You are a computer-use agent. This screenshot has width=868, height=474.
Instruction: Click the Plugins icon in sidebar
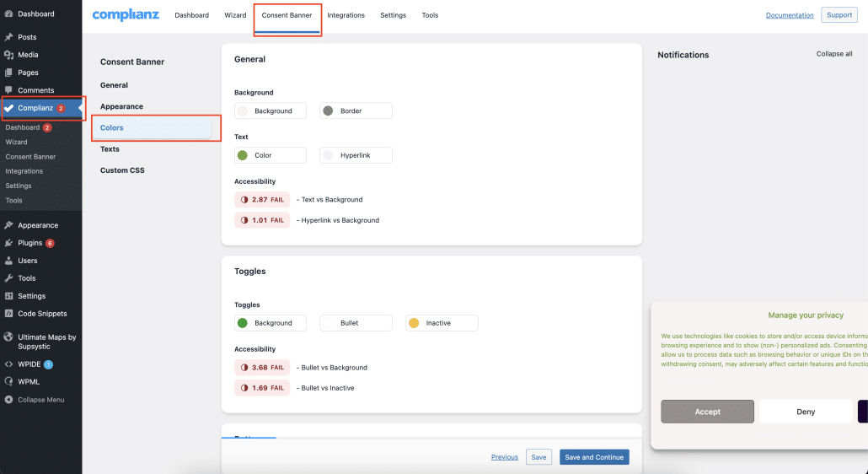pyautogui.click(x=9, y=243)
